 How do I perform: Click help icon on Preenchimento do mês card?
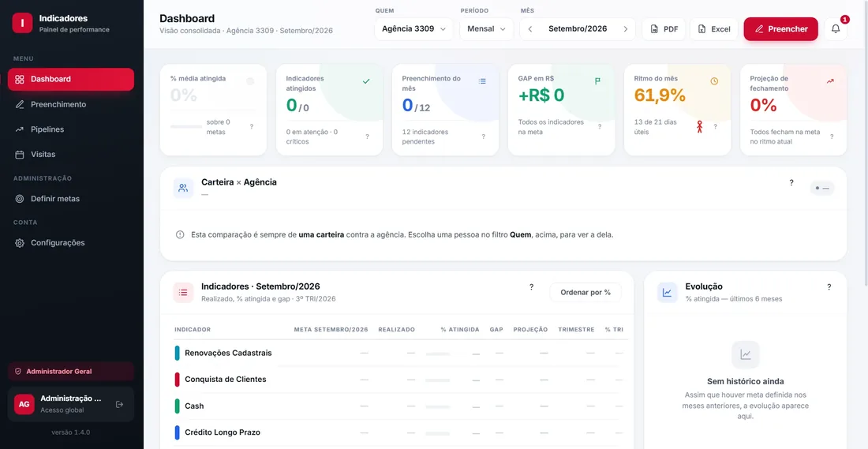click(483, 137)
